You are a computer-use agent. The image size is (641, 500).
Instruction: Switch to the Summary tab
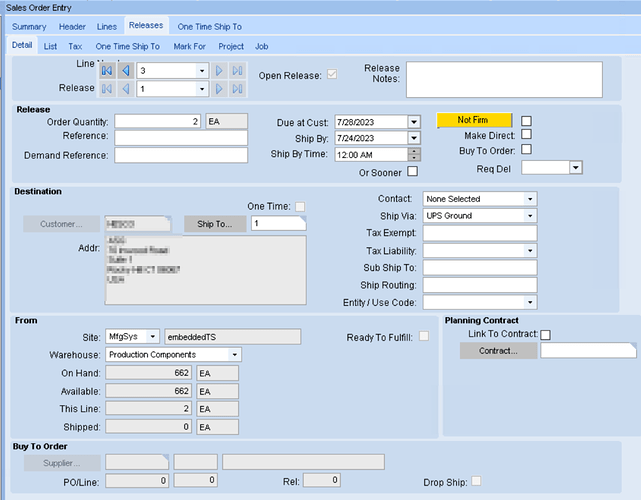(29, 27)
